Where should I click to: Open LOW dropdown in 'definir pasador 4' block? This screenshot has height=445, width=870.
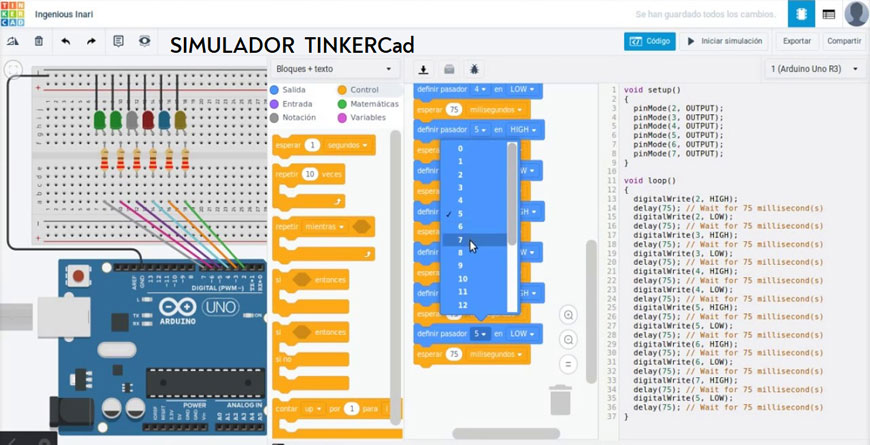click(522, 89)
